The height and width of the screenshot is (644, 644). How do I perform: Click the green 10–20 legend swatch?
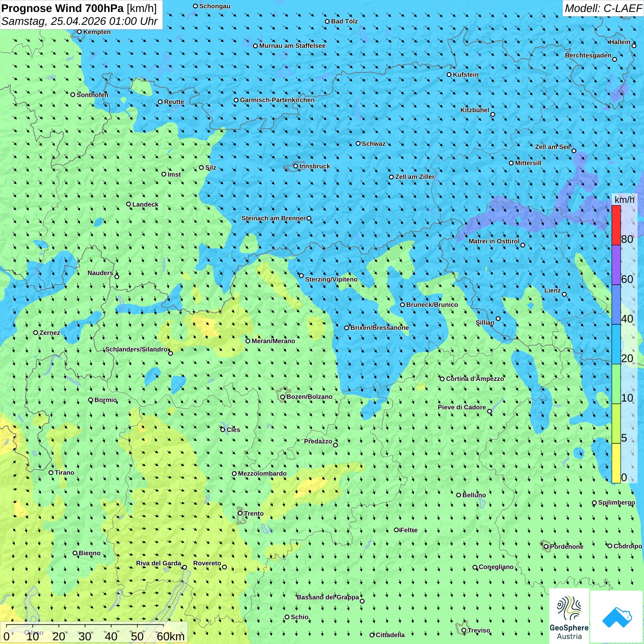click(616, 384)
